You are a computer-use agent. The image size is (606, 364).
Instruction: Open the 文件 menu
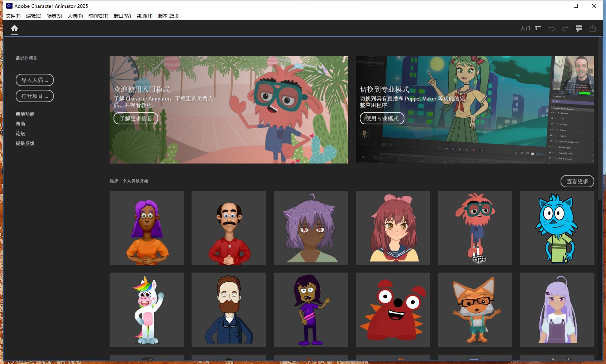[x=13, y=16]
